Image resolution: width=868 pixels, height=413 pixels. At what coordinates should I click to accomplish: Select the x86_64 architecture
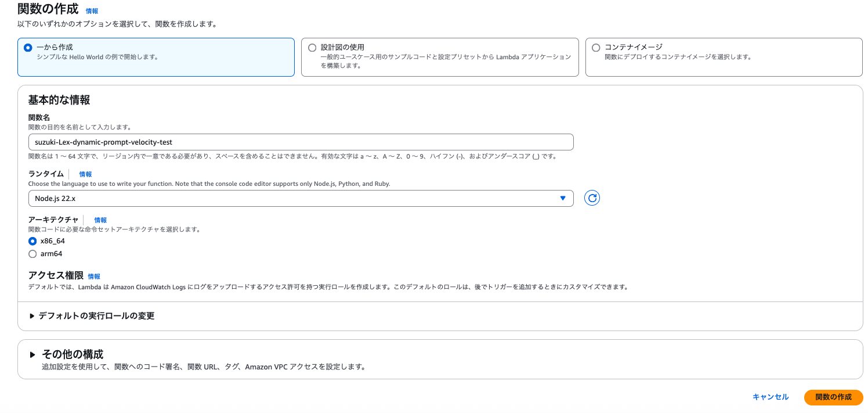(x=32, y=240)
